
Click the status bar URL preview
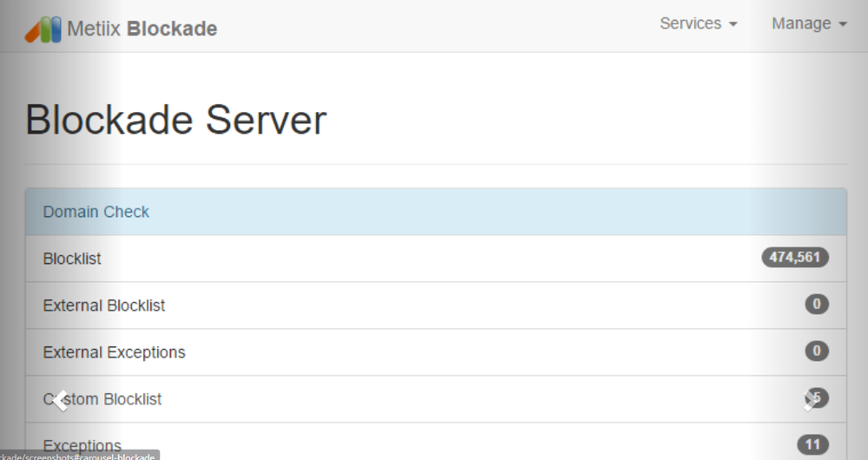tap(80, 456)
